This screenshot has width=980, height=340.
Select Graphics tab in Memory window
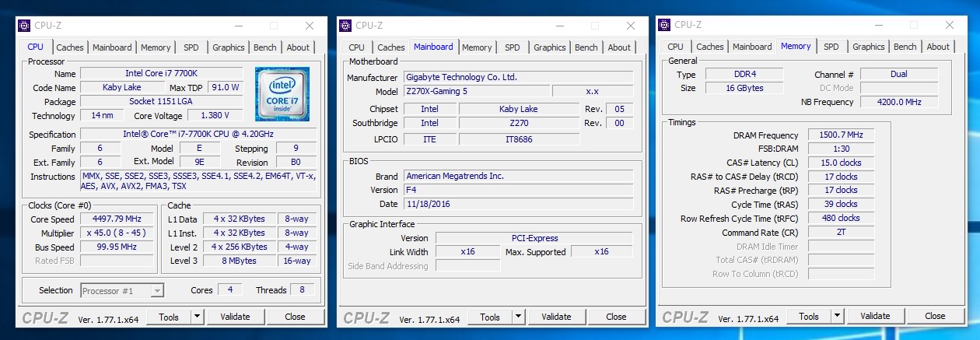[x=869, y=47]
